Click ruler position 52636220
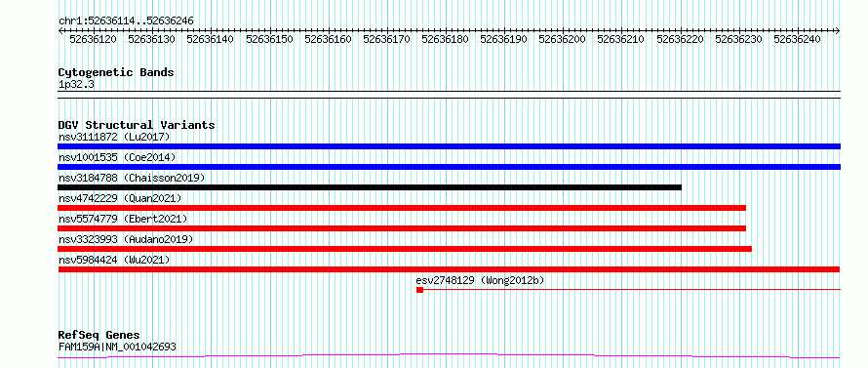Image resolution: width=868 pixels, height=368 pixels. tap(681, 39)
